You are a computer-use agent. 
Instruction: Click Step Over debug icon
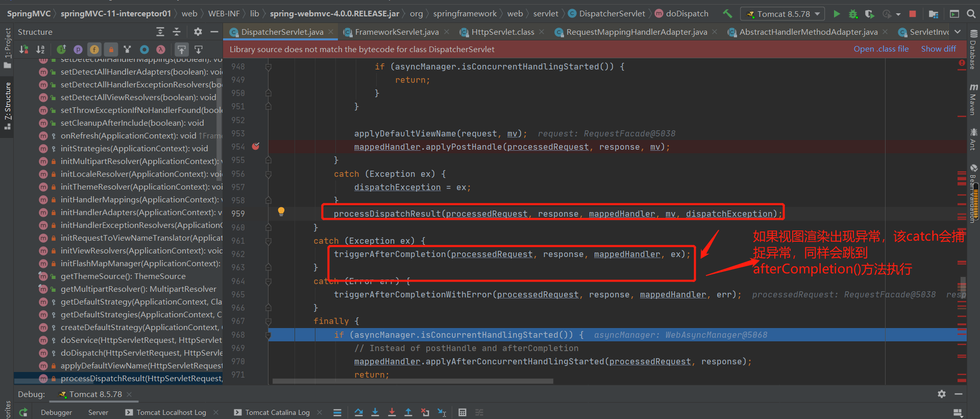[x=359, y=412]
